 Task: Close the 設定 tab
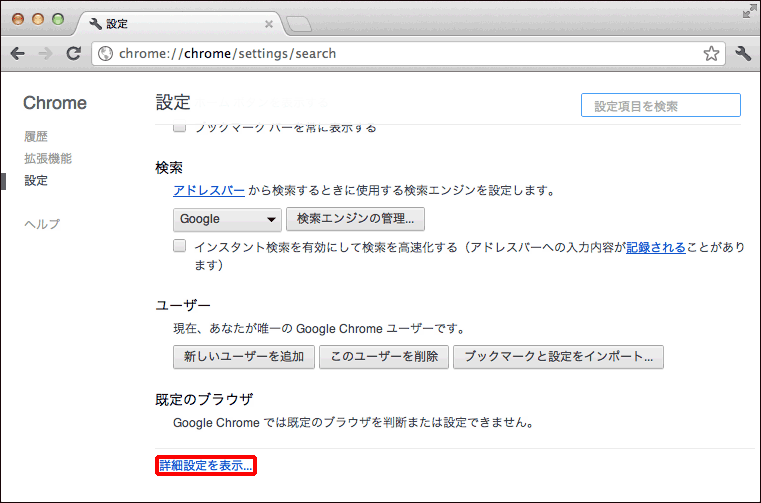(268, 24)
